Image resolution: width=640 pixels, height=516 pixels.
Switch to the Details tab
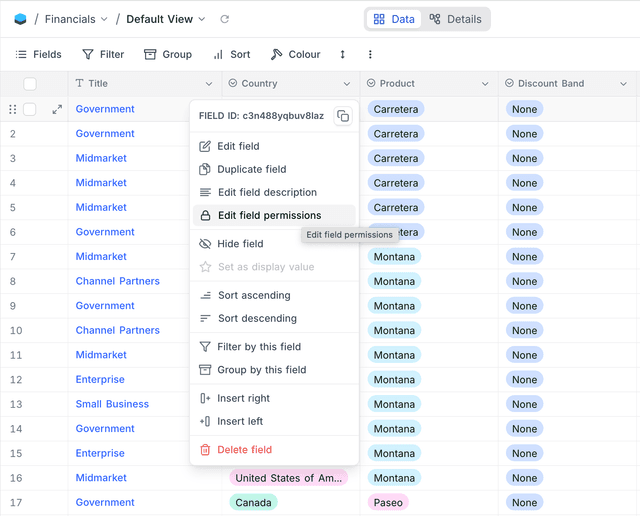click(x=455, y=19)
